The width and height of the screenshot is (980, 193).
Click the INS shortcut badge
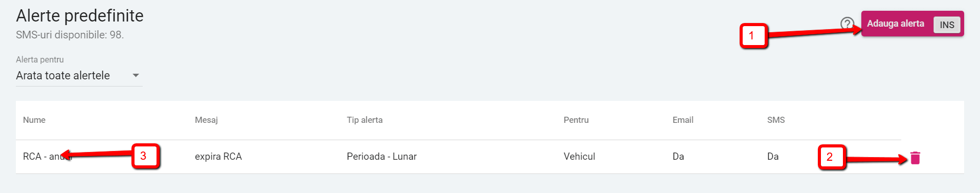coord(947,25)
